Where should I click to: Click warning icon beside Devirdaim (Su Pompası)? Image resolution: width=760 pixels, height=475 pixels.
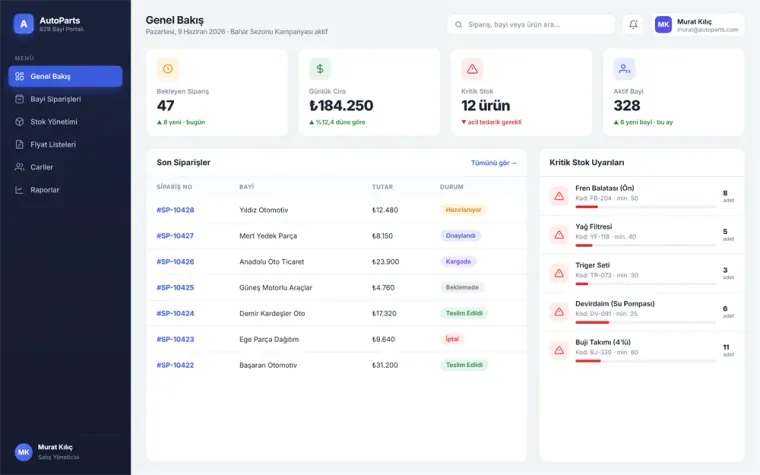(559, 312)
